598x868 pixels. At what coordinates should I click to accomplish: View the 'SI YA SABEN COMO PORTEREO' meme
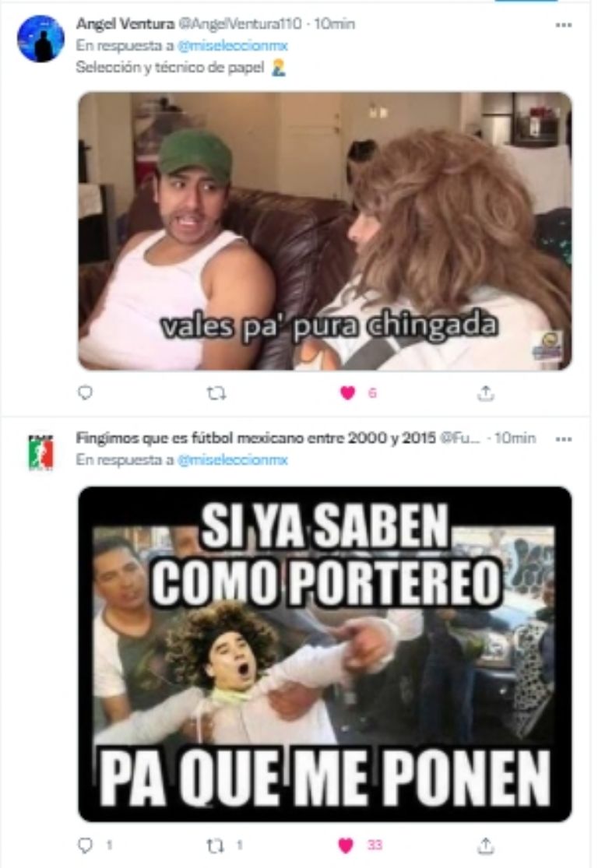tap(325, 654)
